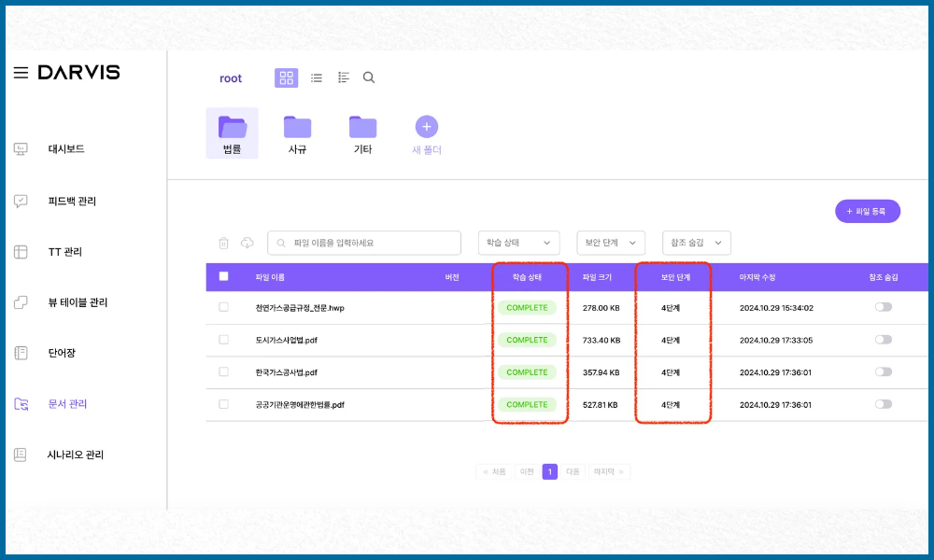This screenshot has width=934, height=560.
Task: Tick the checkbox for 도시가스사업법.pdf
Action: (223, 339)
